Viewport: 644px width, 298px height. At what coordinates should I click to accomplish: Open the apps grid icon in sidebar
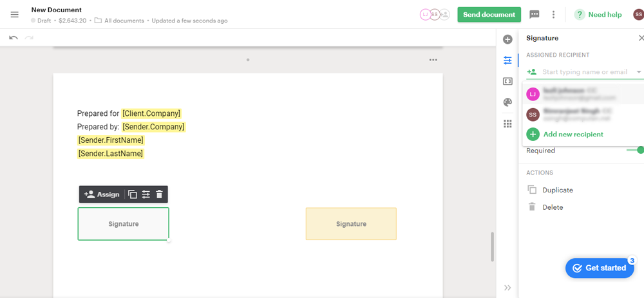pyautogui.click(x=507, y=124)
